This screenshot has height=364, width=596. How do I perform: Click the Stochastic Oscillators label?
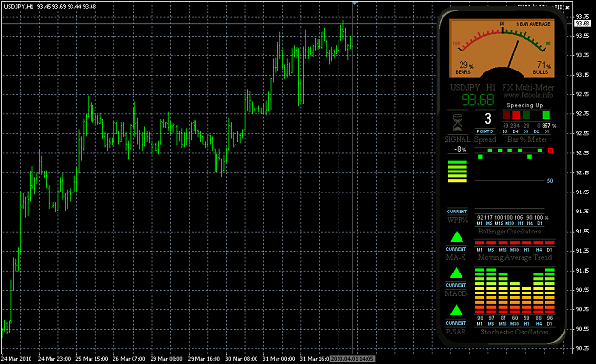(x=514, y=332)
